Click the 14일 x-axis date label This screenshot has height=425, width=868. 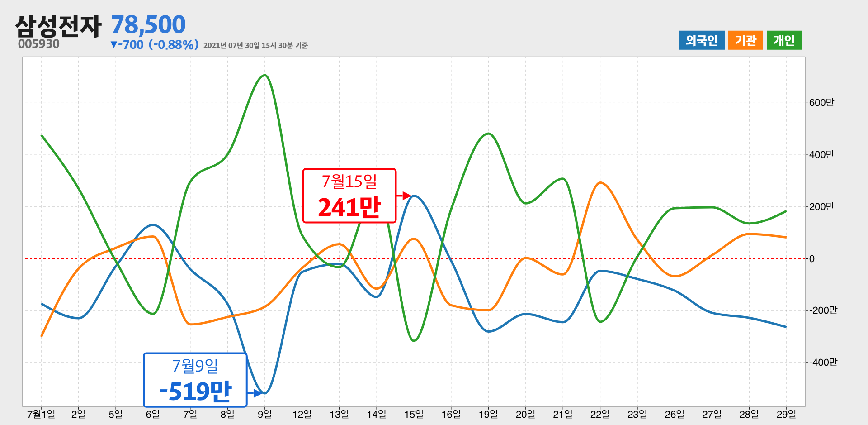point(377,414)
